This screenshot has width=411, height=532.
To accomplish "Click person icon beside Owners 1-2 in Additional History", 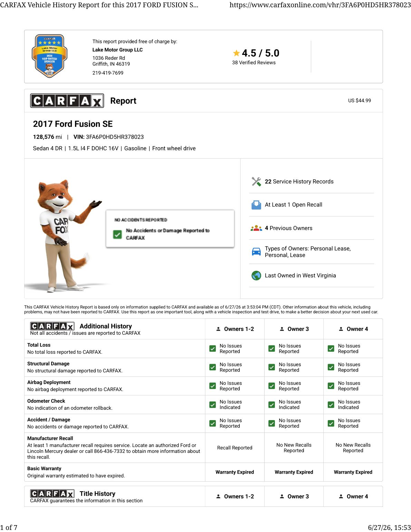I will tap(218, 329).
